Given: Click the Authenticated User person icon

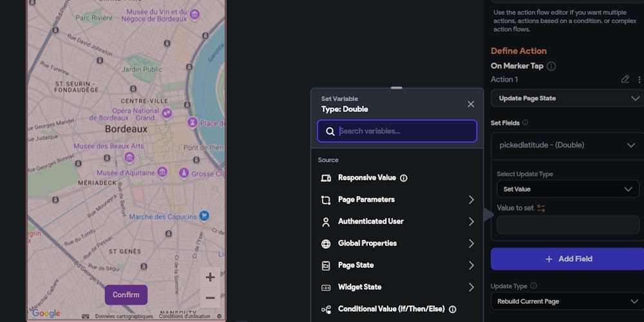Looking at the screenshot, I should click(326, 222).
